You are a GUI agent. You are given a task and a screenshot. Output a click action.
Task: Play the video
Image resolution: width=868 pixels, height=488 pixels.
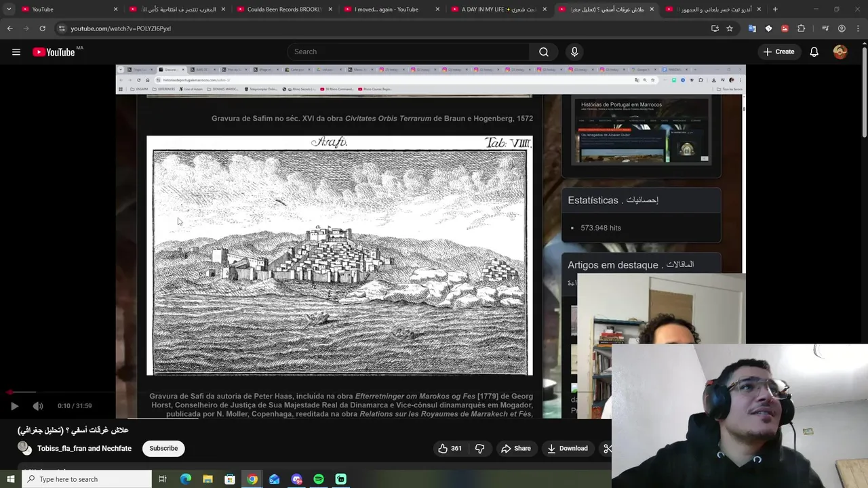point(14,406)
